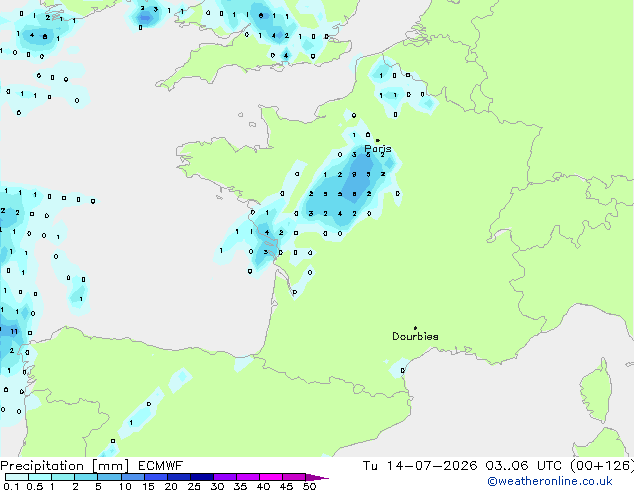Click the 5–10 mm legend color swatch
The image size is (634, 490).
[110, 477]
